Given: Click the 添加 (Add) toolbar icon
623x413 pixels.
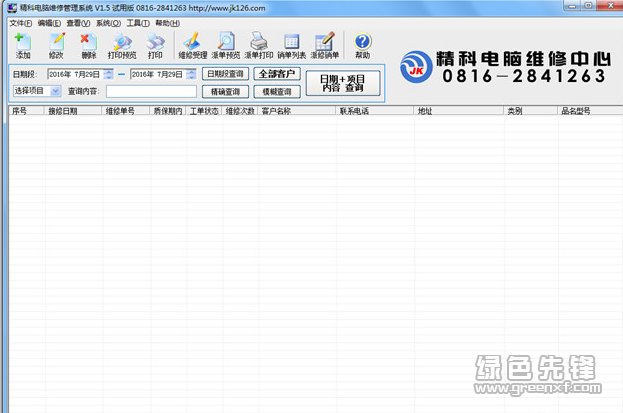Looking at the screenshot, I should (x=23, y=46).
